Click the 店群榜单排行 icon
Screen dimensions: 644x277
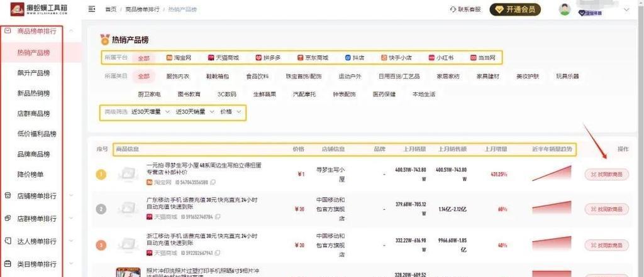pos(8,219)
